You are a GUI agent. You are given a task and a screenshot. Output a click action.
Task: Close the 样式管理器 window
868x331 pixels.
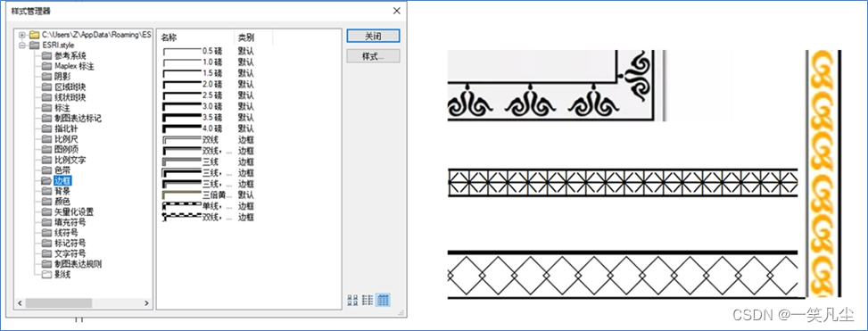tap(396, 11)
